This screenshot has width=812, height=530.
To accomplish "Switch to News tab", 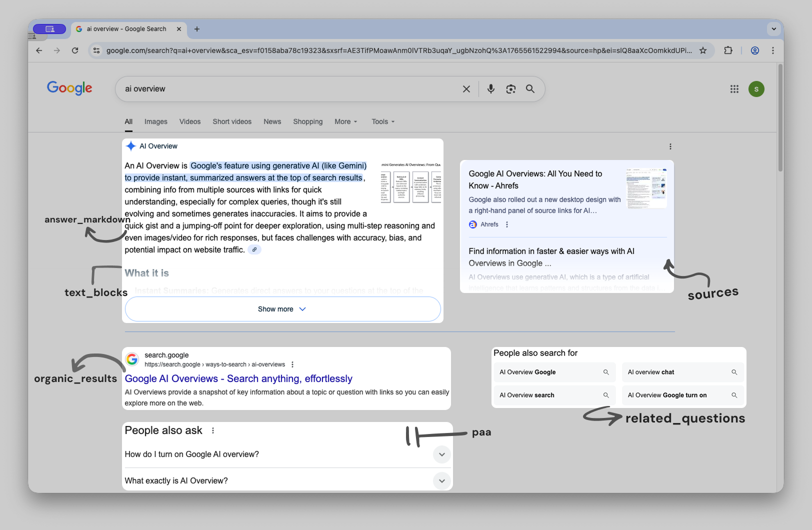I will [x=272, y=121].
